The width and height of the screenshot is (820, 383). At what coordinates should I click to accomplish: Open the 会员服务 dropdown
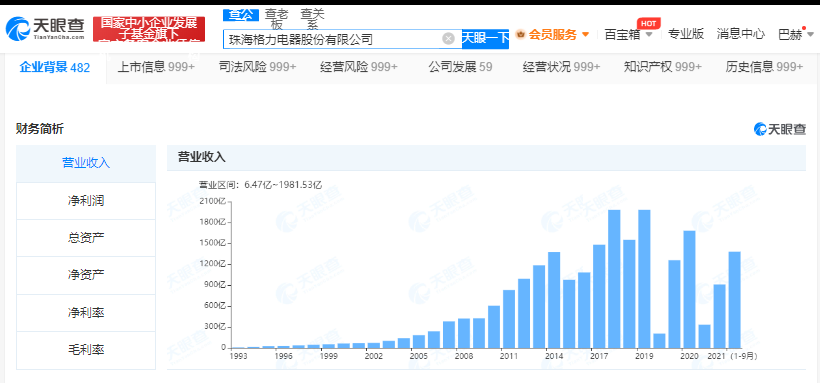[x=558, y=35]
